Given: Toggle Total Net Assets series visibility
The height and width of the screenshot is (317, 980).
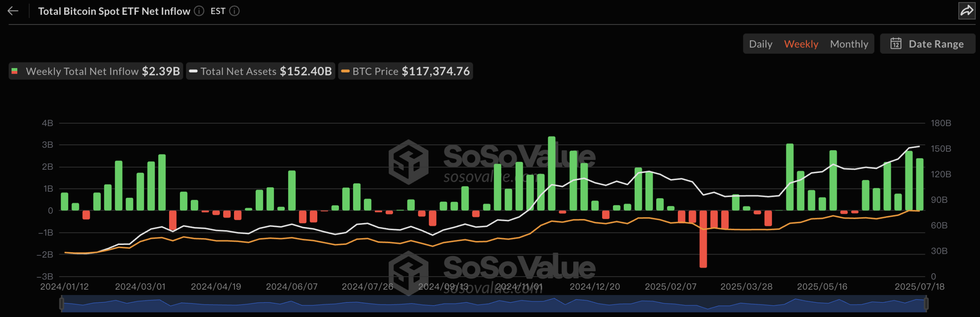Looking at the screenshot, I should 260,71.
